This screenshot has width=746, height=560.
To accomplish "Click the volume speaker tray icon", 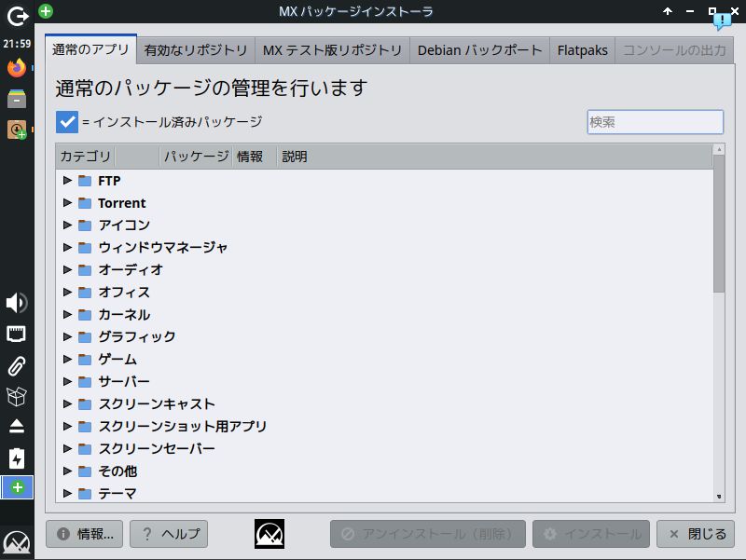I will pyautogui.click(x=17, y=303).
